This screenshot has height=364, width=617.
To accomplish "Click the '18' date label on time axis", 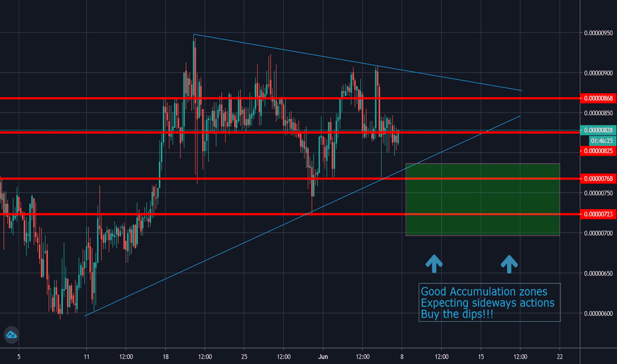I will pyautogui.click(x=166, y=357).
